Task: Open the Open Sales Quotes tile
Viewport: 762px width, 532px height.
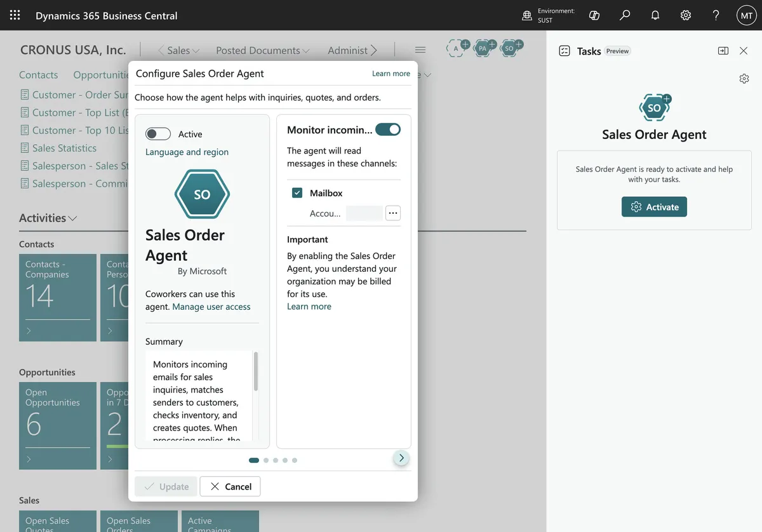Action: tap(58, 521)
